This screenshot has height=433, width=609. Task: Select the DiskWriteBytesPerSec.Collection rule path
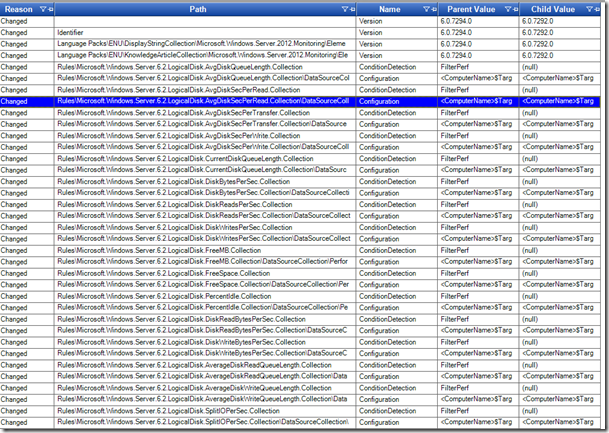click(205, 342)
